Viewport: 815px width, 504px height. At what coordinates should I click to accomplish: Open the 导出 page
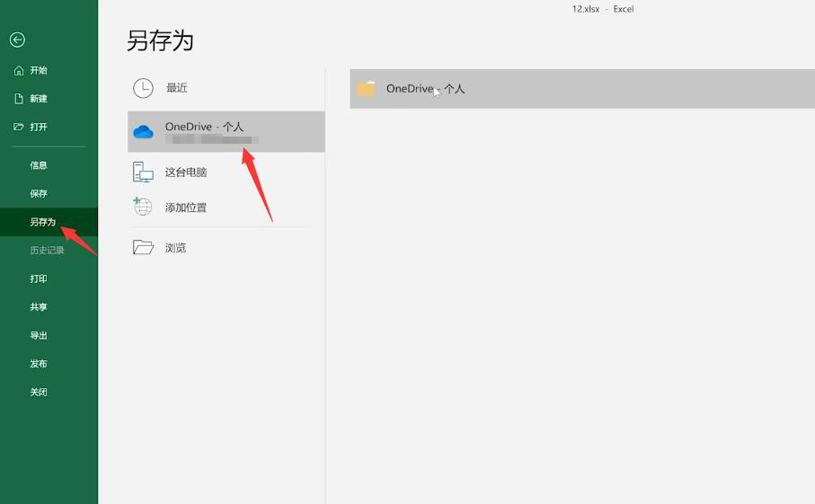pos(39,336)
